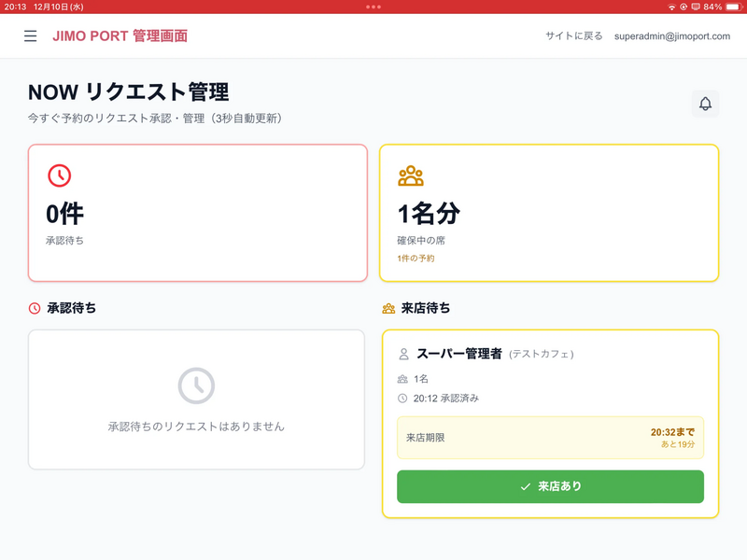The height and width of the screenshot is (560, 747).
Task: Select the 1名分 確保中の席 summary card
Action: click(549, 213)
